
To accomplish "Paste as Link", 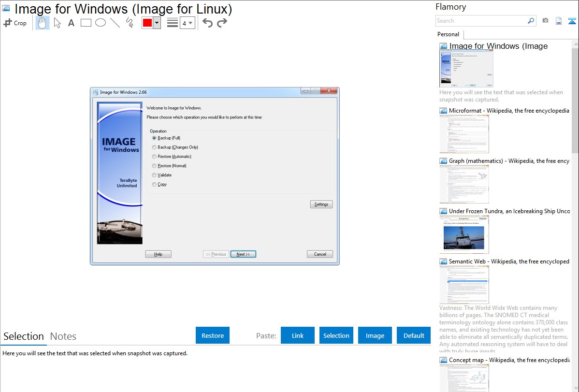I will point(298,335).
